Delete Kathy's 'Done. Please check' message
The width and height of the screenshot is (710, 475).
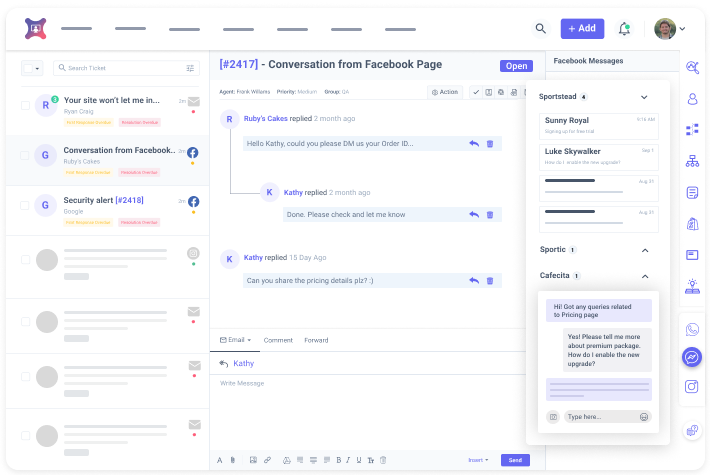[x=490, y=214]
